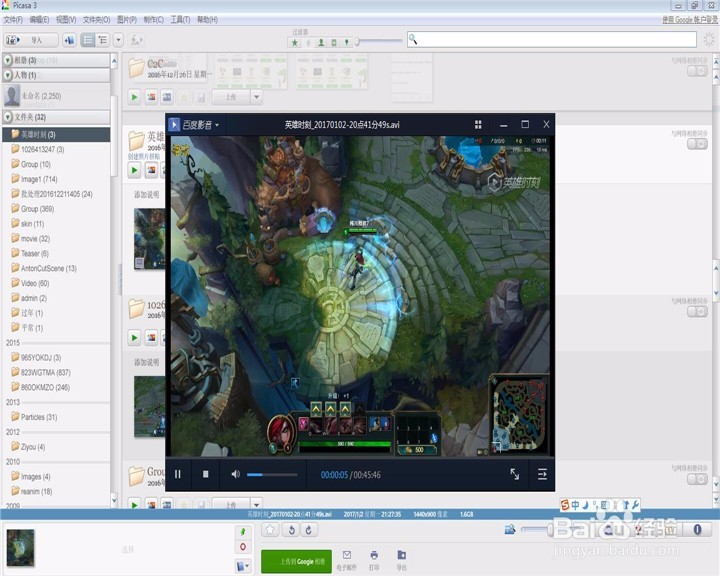
Task: Collapse the 文件夹 (32) section
Action: coord(8,117)
